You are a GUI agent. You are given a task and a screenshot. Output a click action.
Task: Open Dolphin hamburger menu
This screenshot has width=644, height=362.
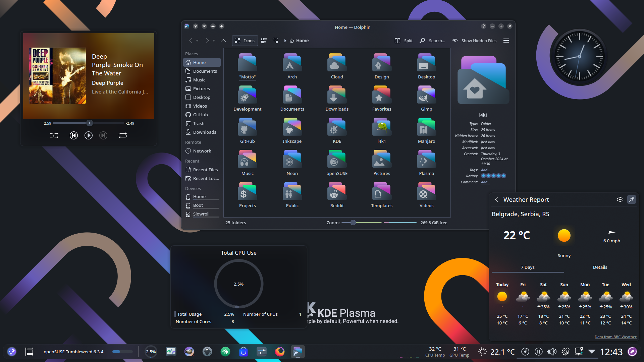pos(506,41)
